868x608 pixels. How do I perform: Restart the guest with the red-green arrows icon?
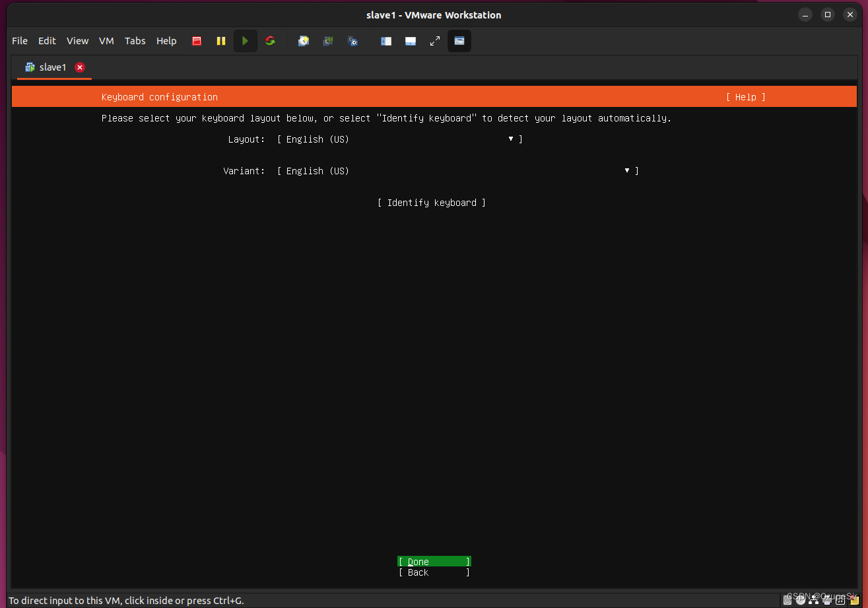270,41
